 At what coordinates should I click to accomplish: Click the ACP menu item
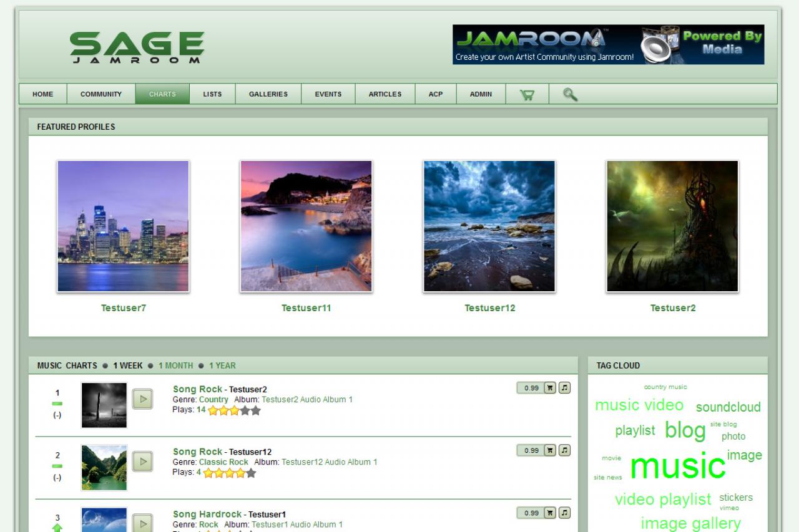pos(436,94)
